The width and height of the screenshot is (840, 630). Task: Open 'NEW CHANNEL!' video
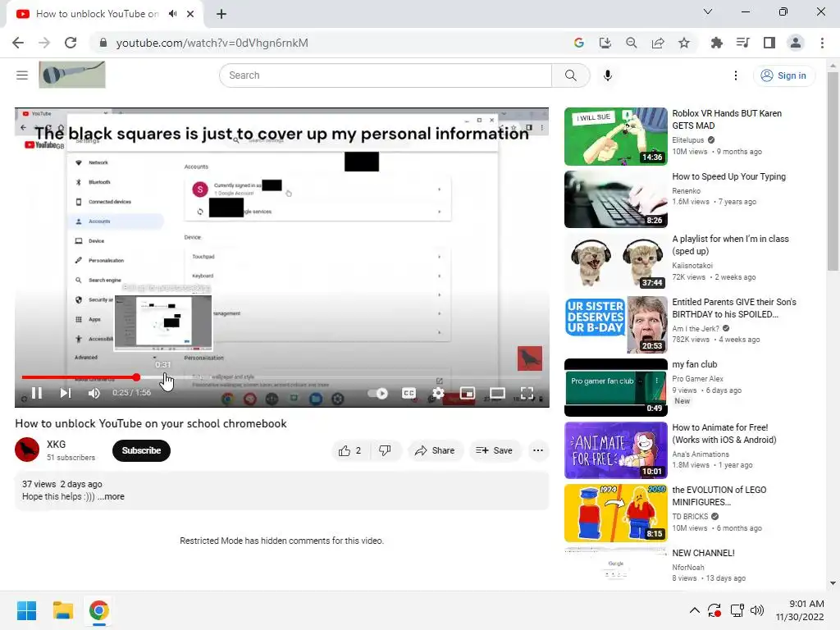coord(703,553)
